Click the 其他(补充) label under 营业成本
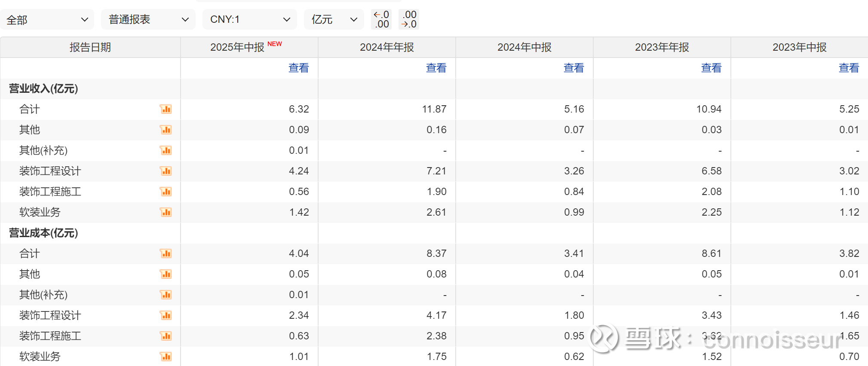 click(x=43, y=295)
